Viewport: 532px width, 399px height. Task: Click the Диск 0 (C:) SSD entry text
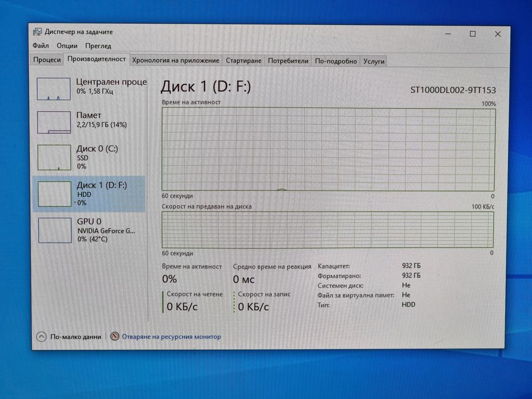click(x=97, y=157)
